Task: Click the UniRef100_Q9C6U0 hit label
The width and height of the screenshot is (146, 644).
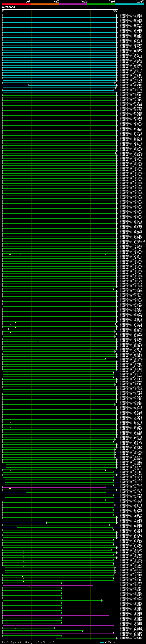Action: coord(131,27)
